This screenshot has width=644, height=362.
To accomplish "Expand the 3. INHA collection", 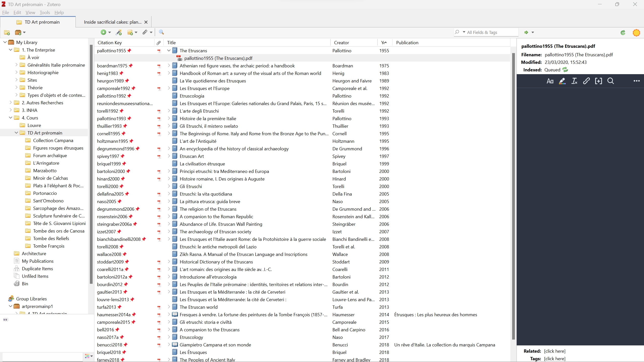I will (11, 110).
